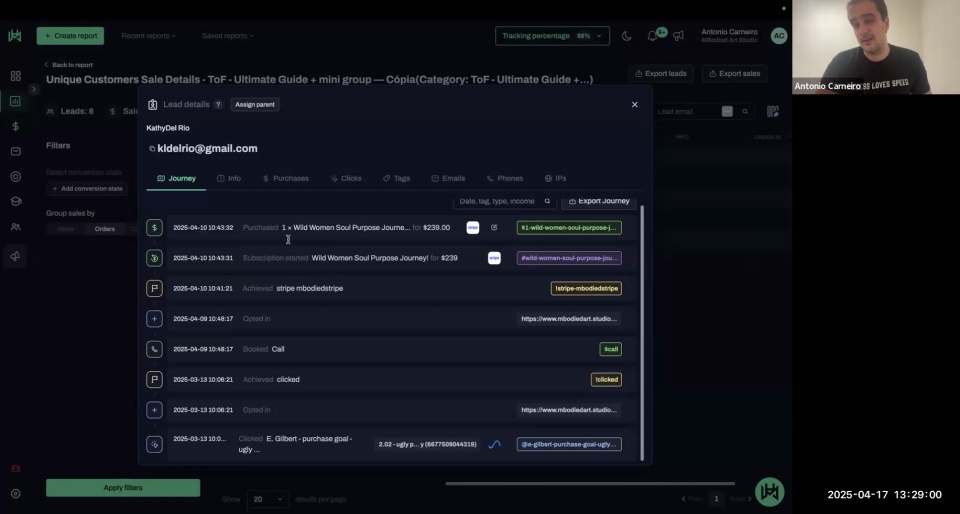Open the dollar sales icon in sidebar
This screenshot has width=960, height=514.
15,126
